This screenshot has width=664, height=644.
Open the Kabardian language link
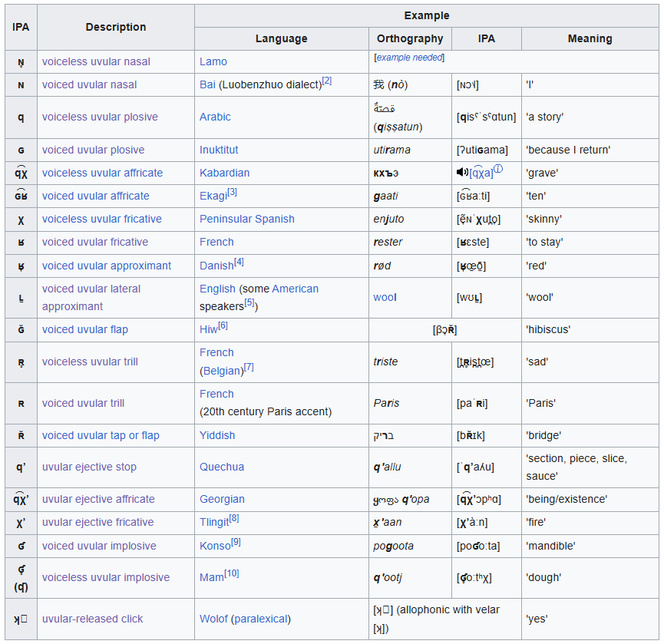click(224, 173)
